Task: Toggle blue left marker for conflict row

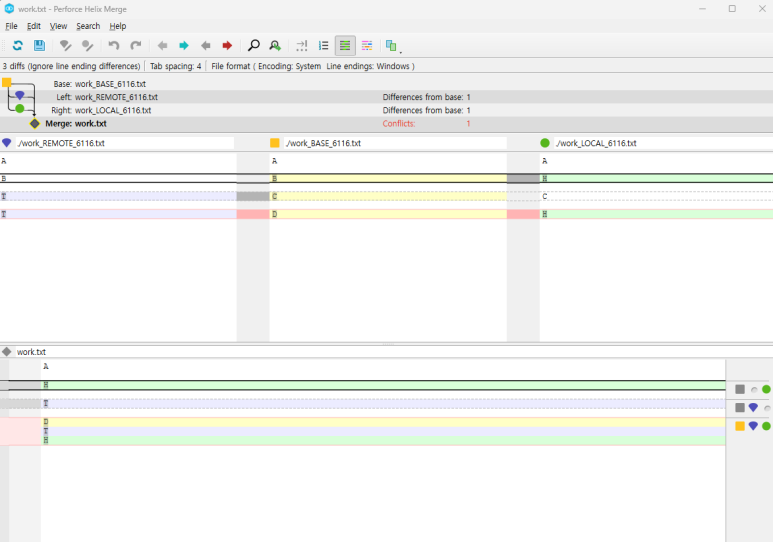Action: [753, 426]
